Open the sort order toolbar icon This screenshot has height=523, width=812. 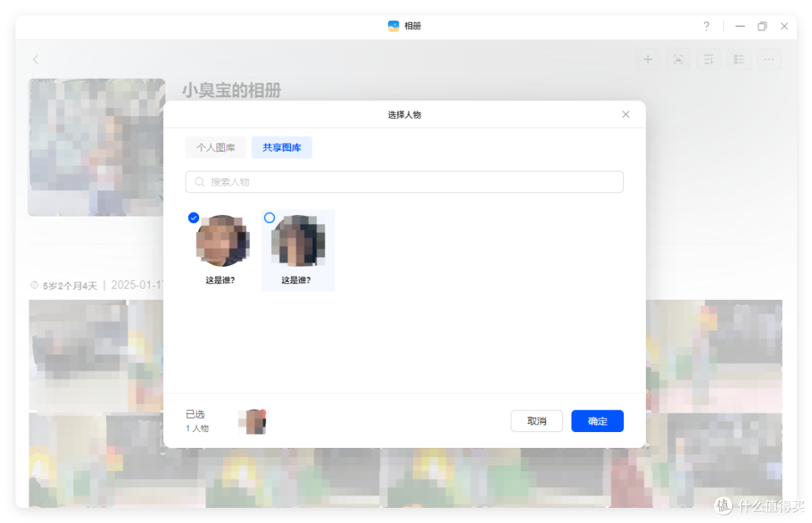708,59
